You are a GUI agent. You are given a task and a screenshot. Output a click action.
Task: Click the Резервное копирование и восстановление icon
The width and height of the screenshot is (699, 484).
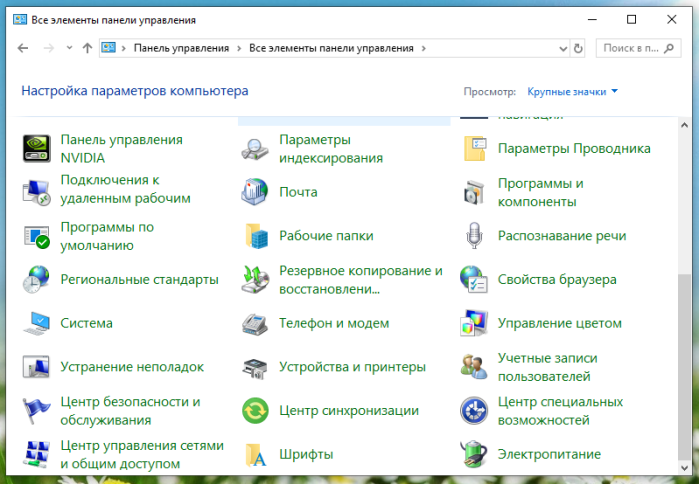tap(255, 279)
